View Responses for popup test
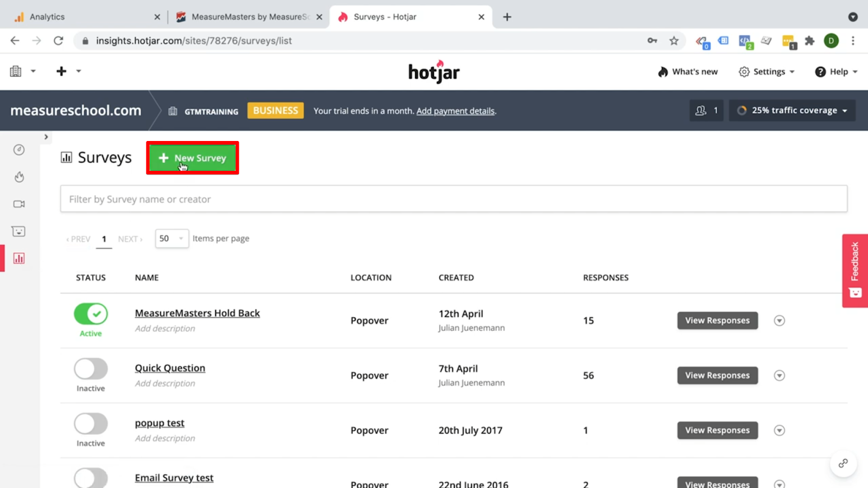 717,430
